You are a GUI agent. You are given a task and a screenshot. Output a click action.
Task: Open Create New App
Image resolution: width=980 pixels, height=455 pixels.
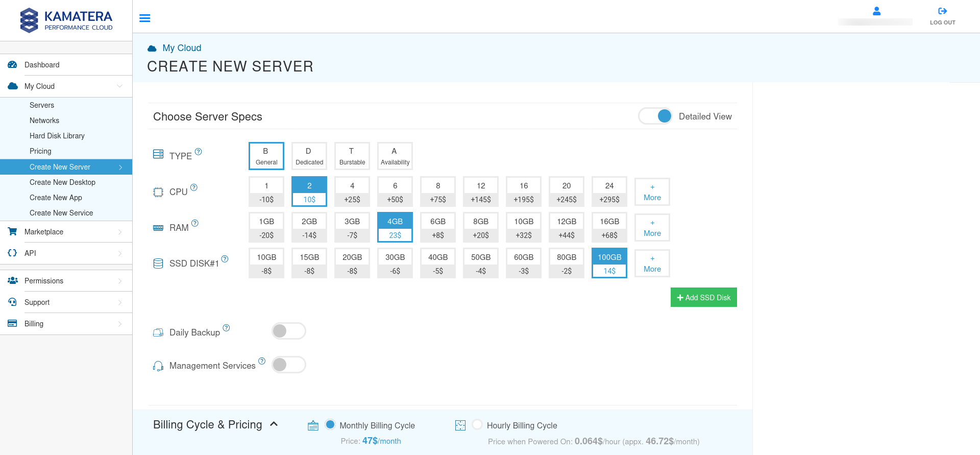56,198
